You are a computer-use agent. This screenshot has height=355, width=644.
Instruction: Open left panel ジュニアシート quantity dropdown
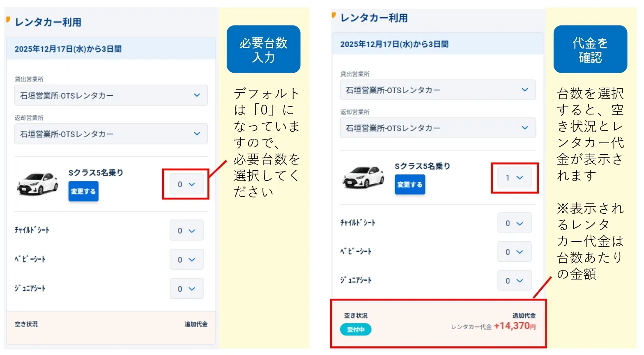pyautogui.click(x=186, y=289)
